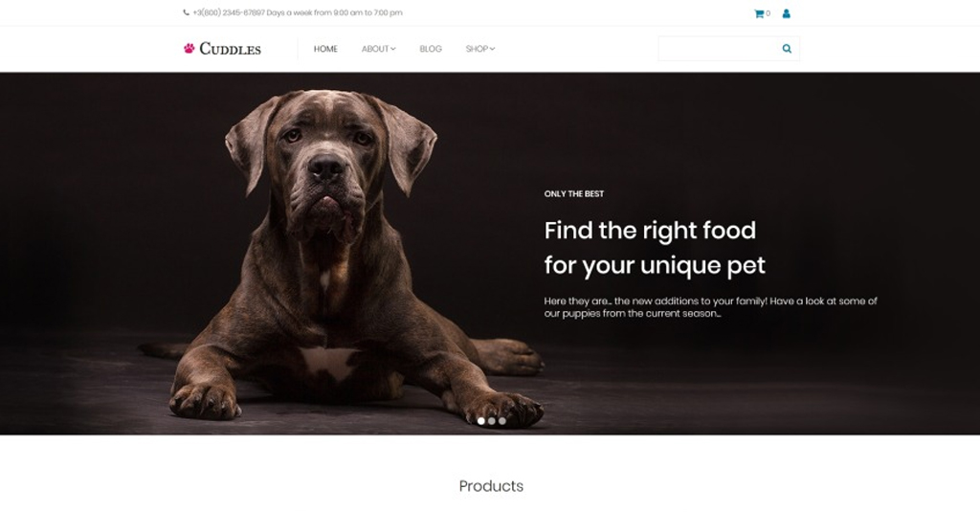The image size is (980, 512).
Task: Select the third slider dot
Action: (501, 421)
